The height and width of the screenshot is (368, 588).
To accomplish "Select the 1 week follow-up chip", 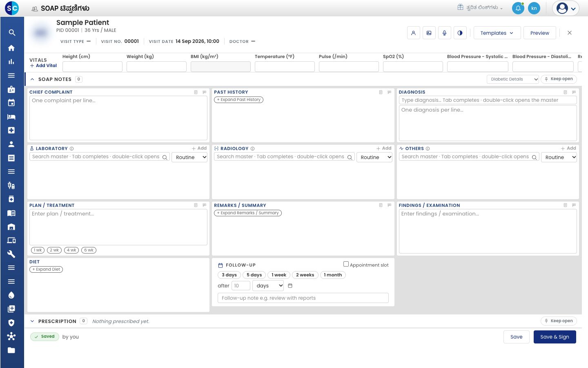I will [279, 275].
